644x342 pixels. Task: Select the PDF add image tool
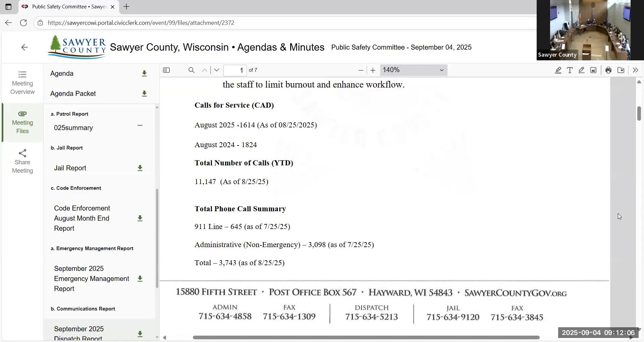593,70
